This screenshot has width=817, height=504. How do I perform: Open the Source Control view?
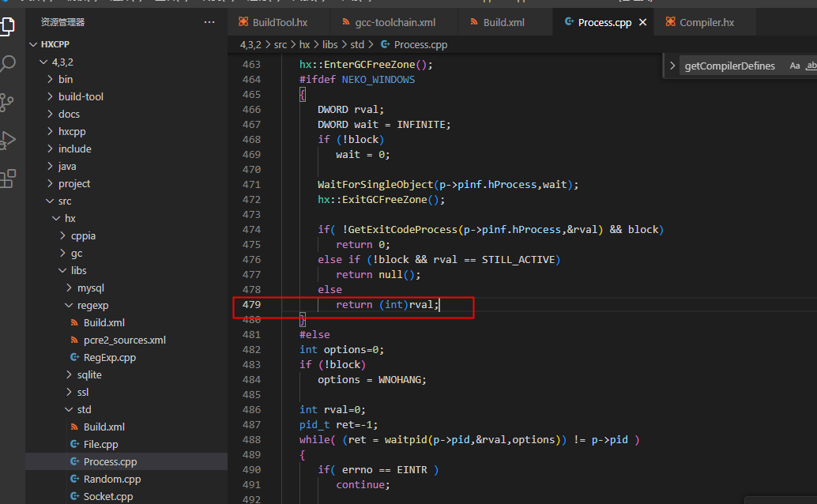click(x=8, y=102)
